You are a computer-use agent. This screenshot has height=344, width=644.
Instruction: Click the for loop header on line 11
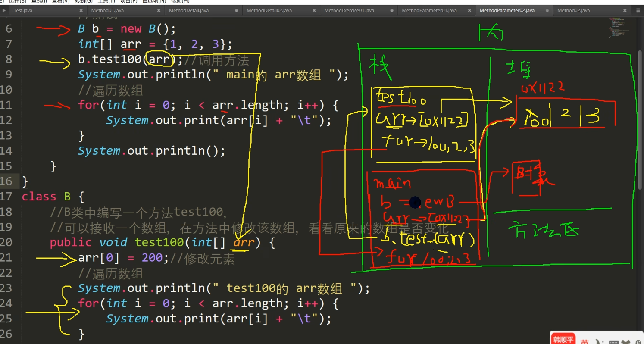click(x=209, y=105)
